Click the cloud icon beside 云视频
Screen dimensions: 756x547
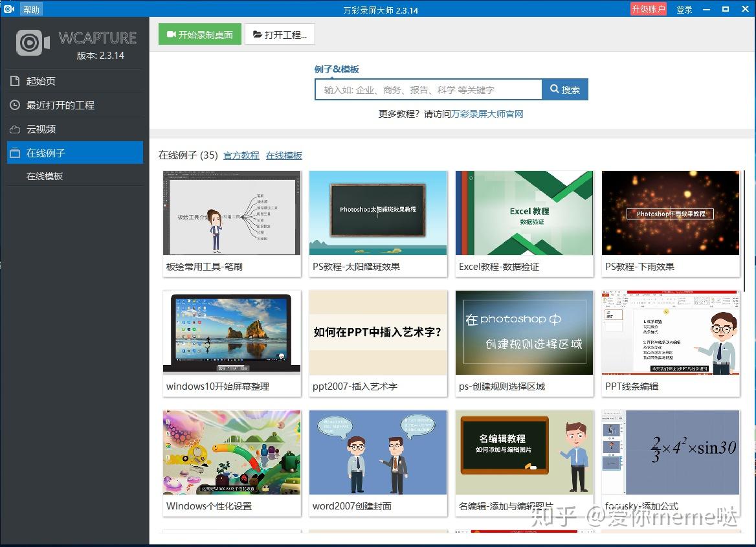(15, 129)
